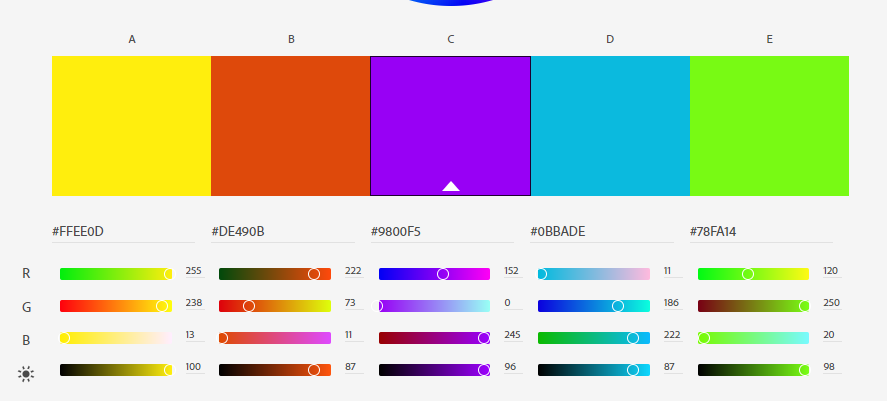
Task: Click the brightness value 98 field
Action: (832, 368)
